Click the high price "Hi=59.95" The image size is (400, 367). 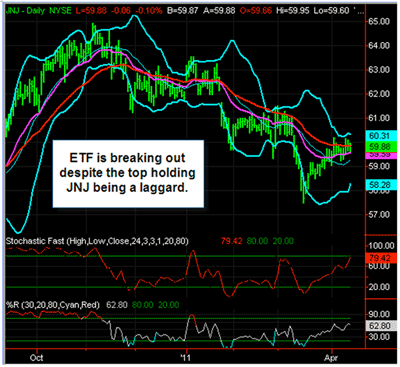(x=294, y=11)
